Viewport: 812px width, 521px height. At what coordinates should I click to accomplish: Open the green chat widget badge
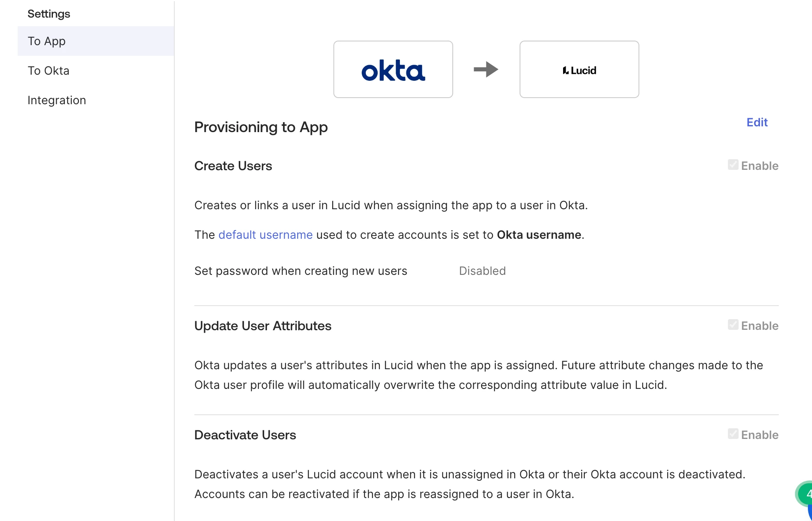[x=805, y=494]
